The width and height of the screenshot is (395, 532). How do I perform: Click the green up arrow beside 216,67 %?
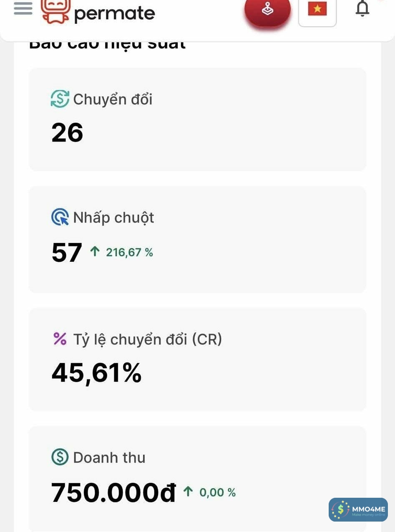click(x=95, y=251)
